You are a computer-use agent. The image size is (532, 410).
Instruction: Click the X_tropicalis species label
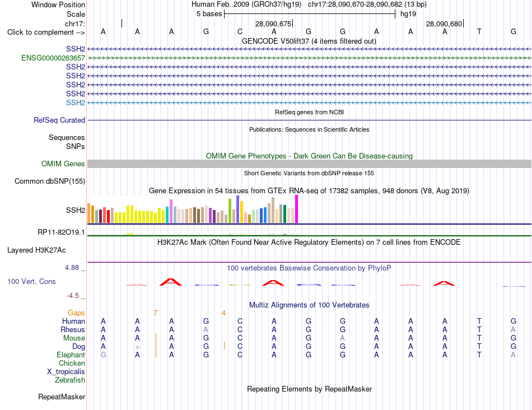(66, 372)
